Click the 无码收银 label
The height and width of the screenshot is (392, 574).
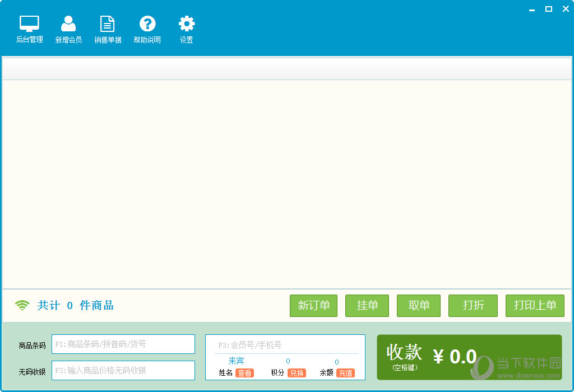tap(32, 372)
